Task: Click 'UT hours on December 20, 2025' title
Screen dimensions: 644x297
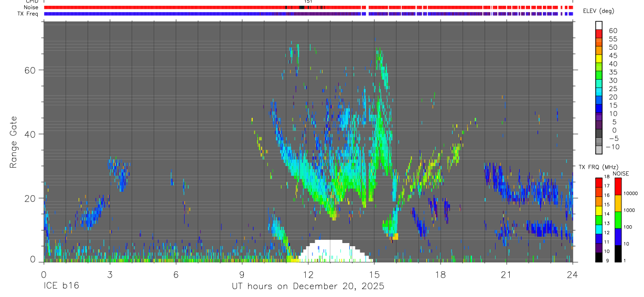Action: pyautogui.click(x=308, y=287)
